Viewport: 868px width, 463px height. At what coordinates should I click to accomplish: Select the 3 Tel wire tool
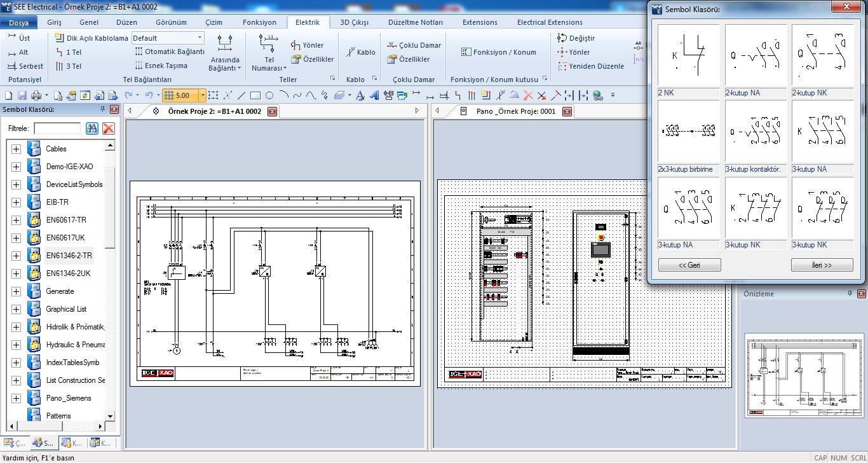[69, 66]
